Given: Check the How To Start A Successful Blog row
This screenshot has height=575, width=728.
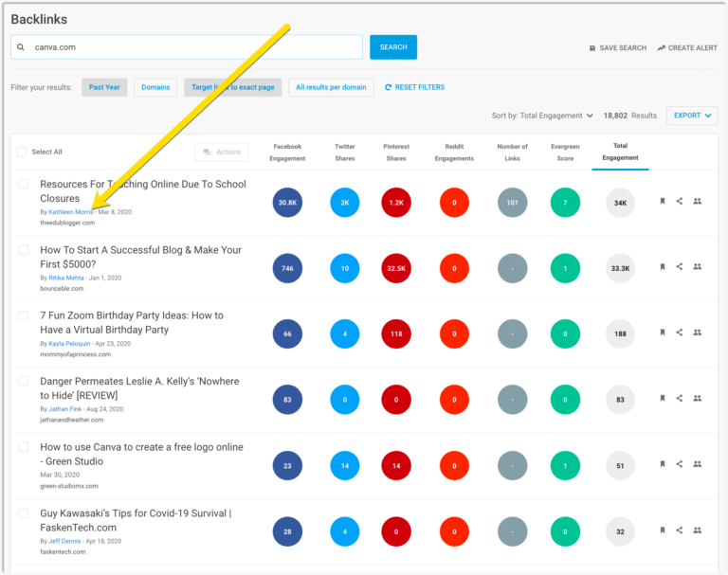Looking at the screenshot, I should pyautogui.click(x=23, y=250).
